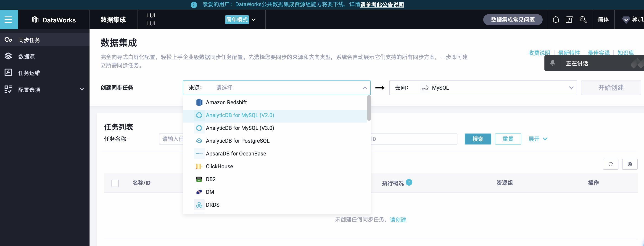The height and width of the screenshot is (246, 644).
Task: Open 同步任务 in the sidebar
Action: click(x=45, y=40)
